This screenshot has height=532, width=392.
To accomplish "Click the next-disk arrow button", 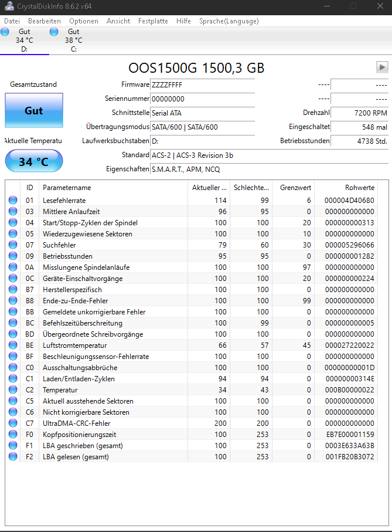I will [x=382, y=67].
